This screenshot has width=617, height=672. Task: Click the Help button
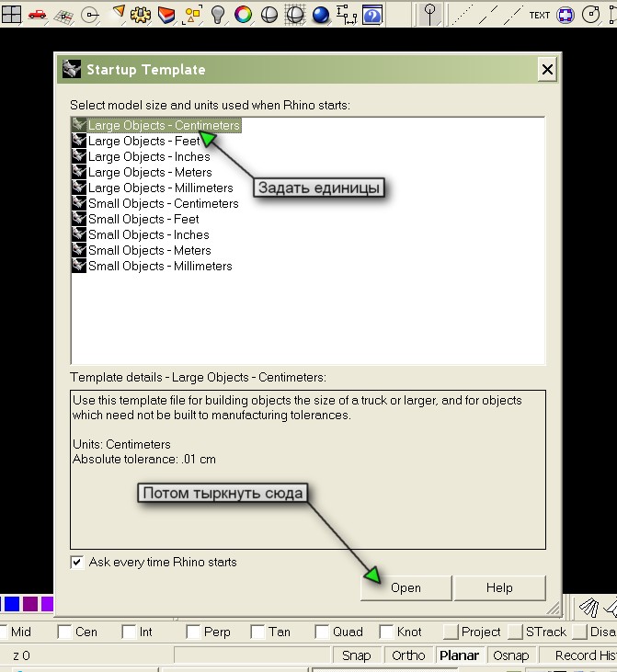(x=499, y=587)
